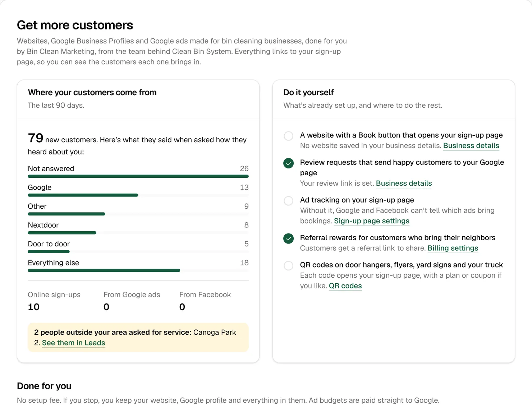This screenshot has width=532, height=408.
Task: Click See them in Leads link
Action: (73, 343)
